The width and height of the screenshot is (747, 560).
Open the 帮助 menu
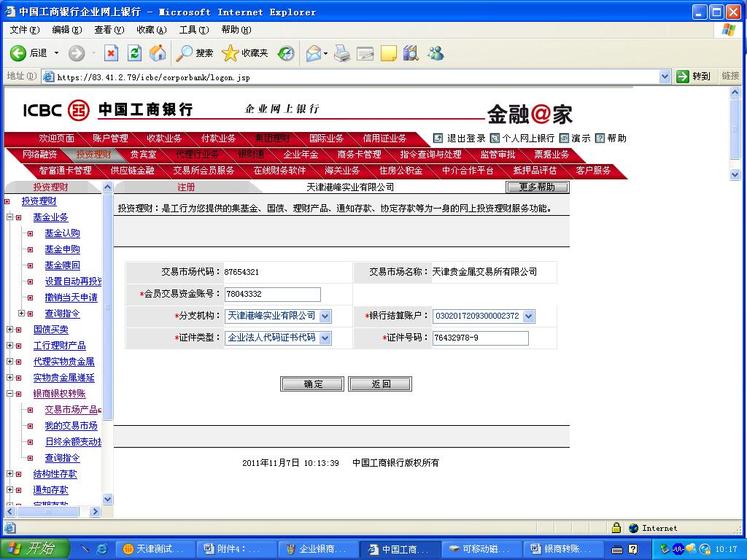(236, 29)
